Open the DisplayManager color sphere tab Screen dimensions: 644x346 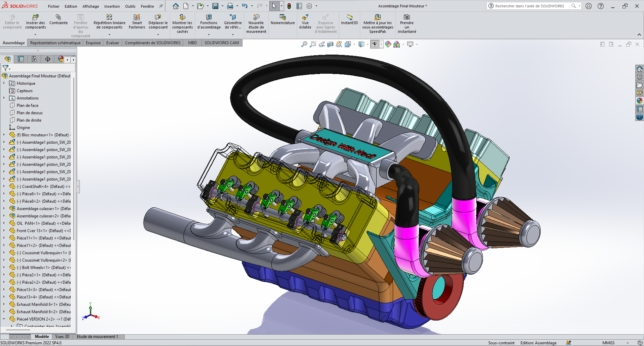(61, 59)
